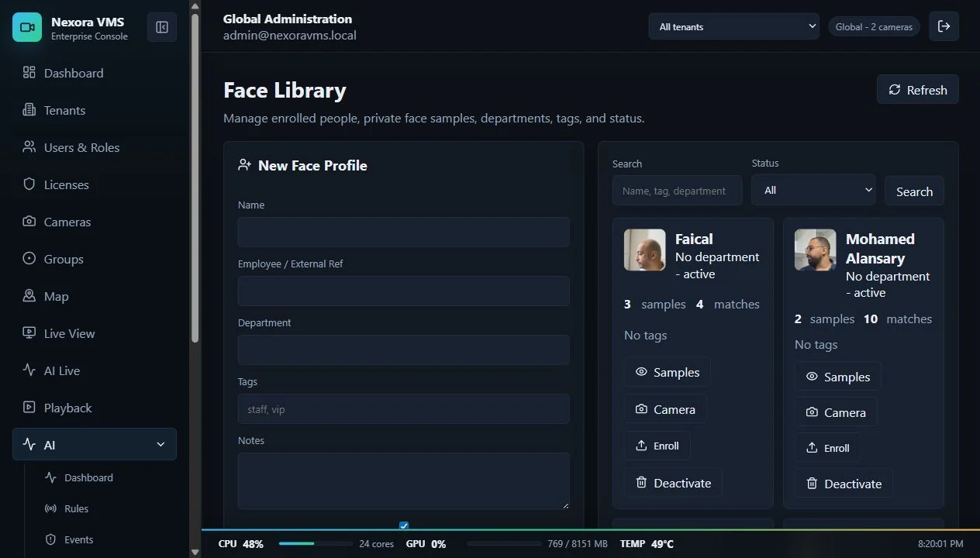Click the Playback play icon
980x558 pixels.
pos(29,408)
